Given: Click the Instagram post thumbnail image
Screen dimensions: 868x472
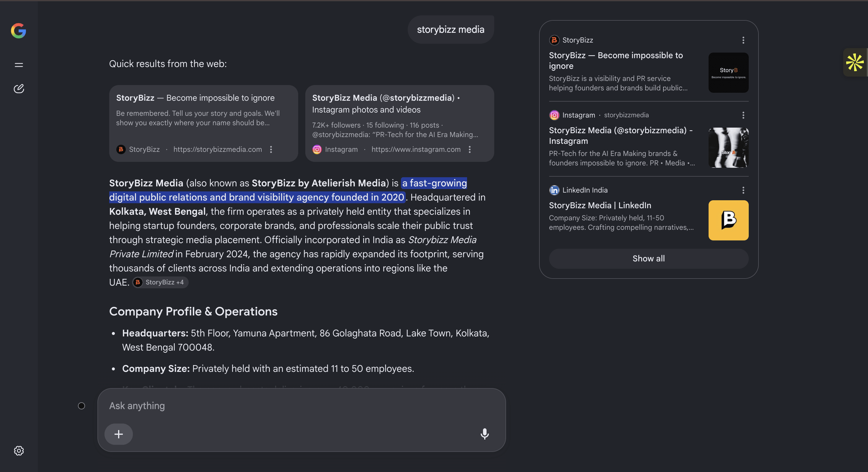Looking at the screenshot, I should pos(729,148).
